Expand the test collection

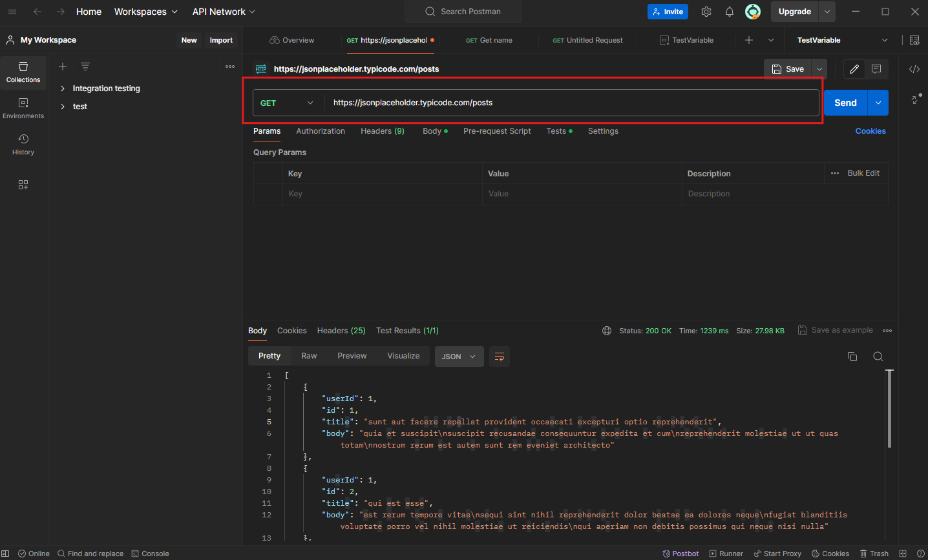63,107
